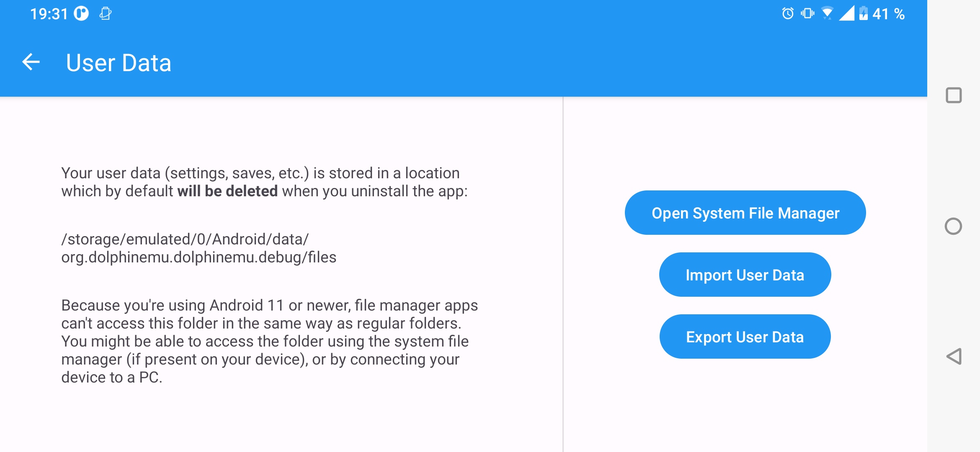Click Export User Data button

[x=745, y=337]
